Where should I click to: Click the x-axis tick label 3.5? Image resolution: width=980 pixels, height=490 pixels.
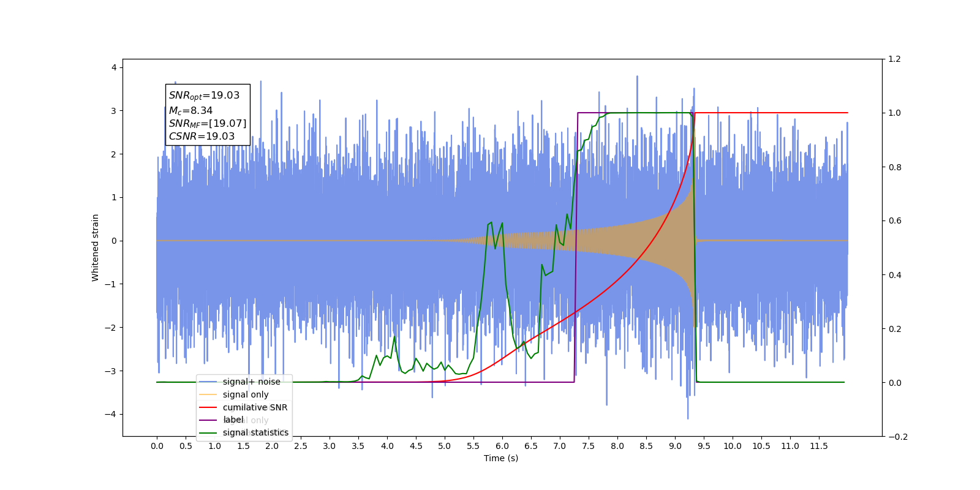click(358, 446)
